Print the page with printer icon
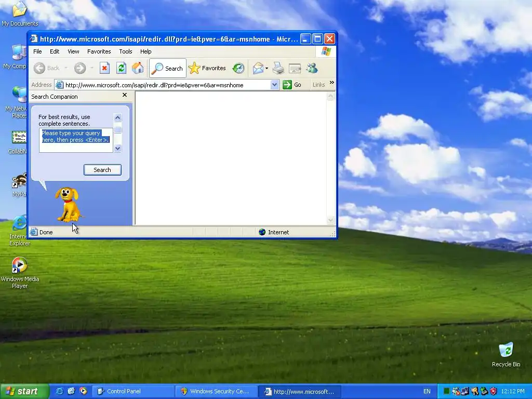The width and height of the screenshot is (532, 399). 278,68
